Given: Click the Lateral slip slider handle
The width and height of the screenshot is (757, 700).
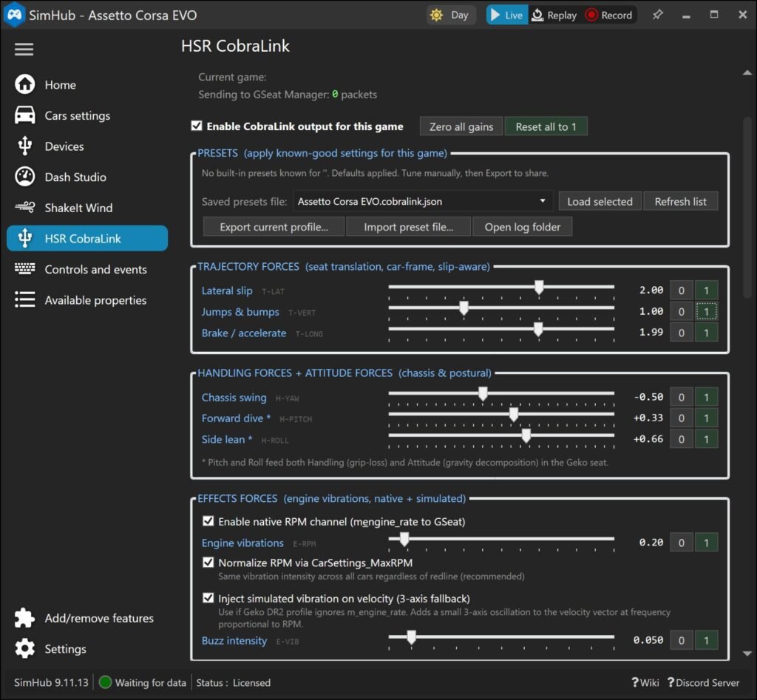Looking at the screenshot, I should click(539, 288).
